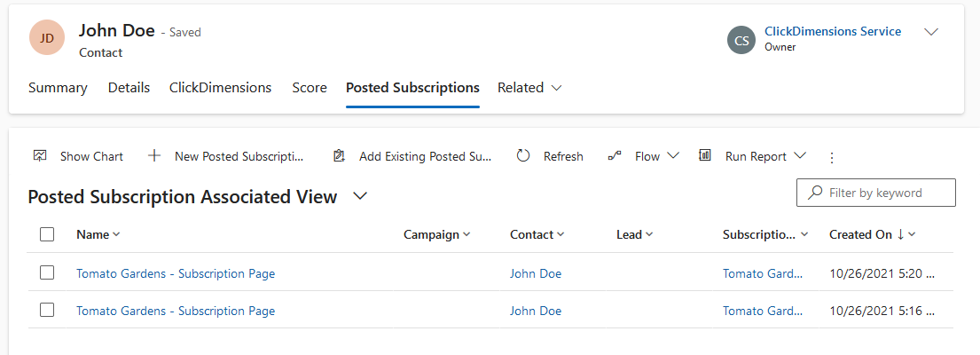This screenshot has height=355, width=980.
Task: Click the 10/26/2021 5:16 created date cell
Action: 882,311
